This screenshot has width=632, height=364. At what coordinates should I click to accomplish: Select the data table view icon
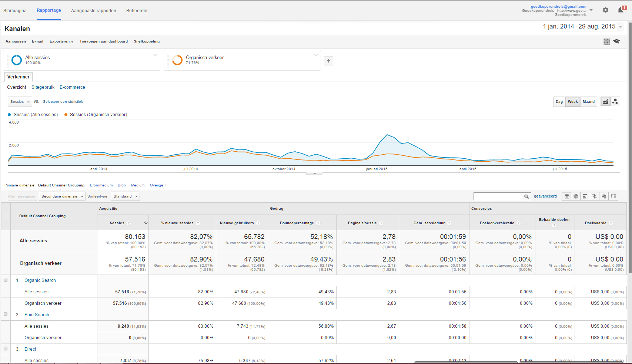(x=566, y=196)
